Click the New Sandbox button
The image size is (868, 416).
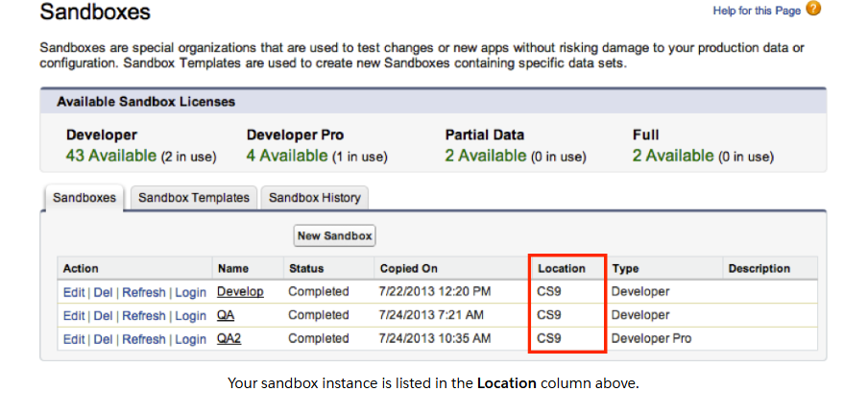click(334, 235)
